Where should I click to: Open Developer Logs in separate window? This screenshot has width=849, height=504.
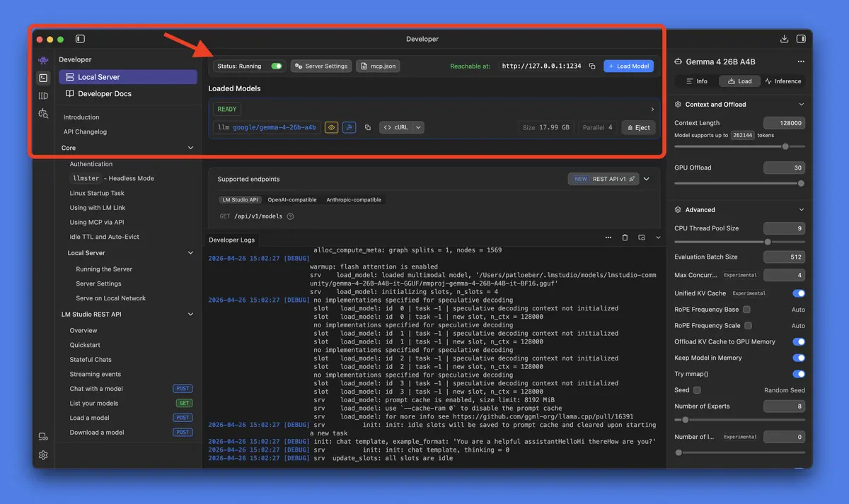pos(642,238)
